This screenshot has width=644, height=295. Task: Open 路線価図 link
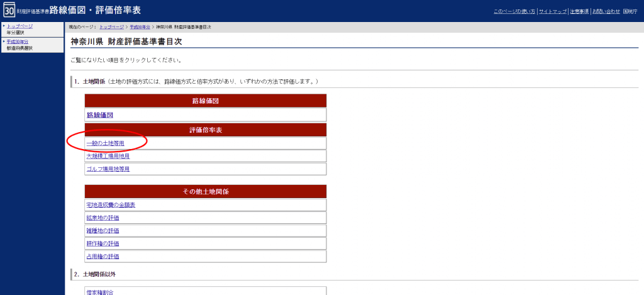coord(99,115)
